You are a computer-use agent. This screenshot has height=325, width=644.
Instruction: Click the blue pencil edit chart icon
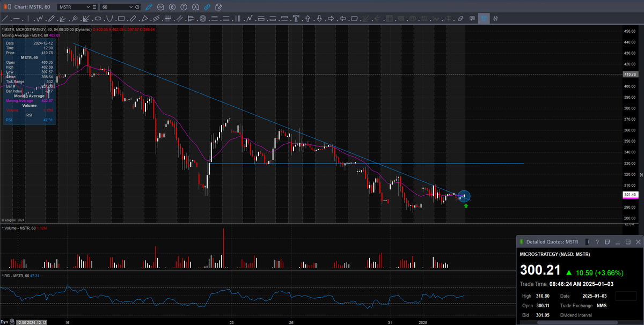(x=149, y=7)
